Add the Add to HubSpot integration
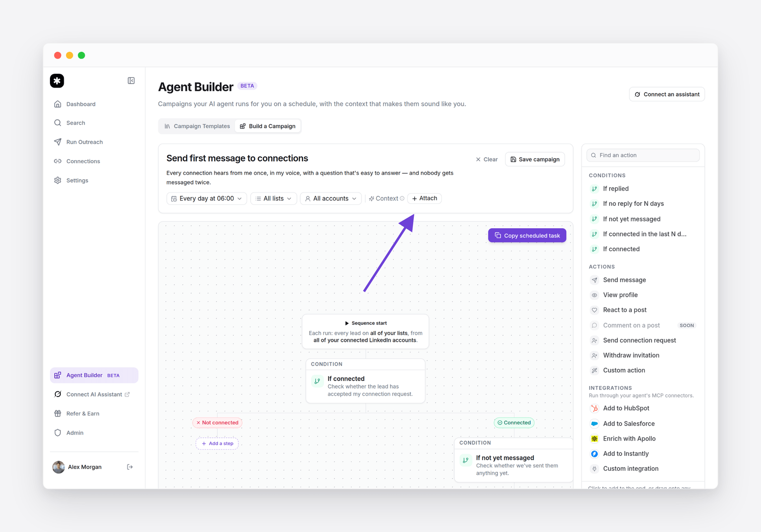 643,408
